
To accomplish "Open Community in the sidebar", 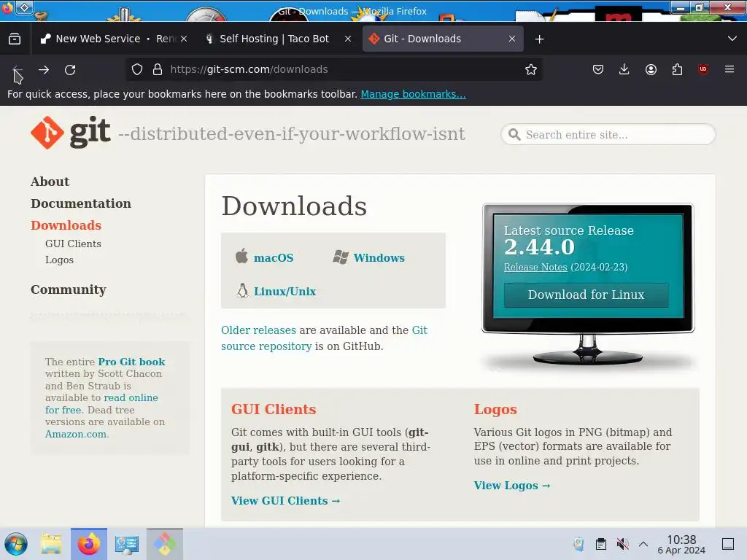I will click(68, 289).
